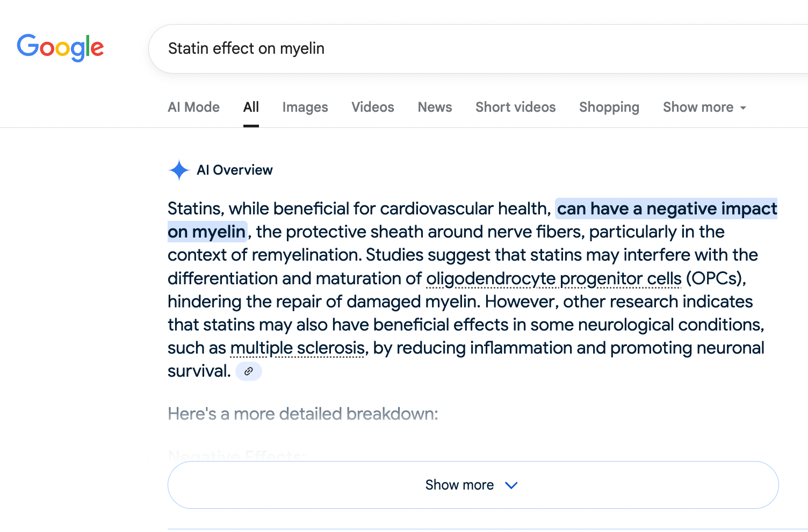Expand the AI Overview with Show more

pyautogui.click(x=459, y=485)
